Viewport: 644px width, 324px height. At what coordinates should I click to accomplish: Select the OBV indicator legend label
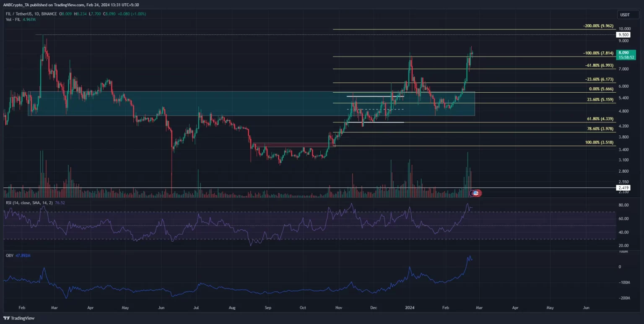pyautogui.click(x=9, y=254)
